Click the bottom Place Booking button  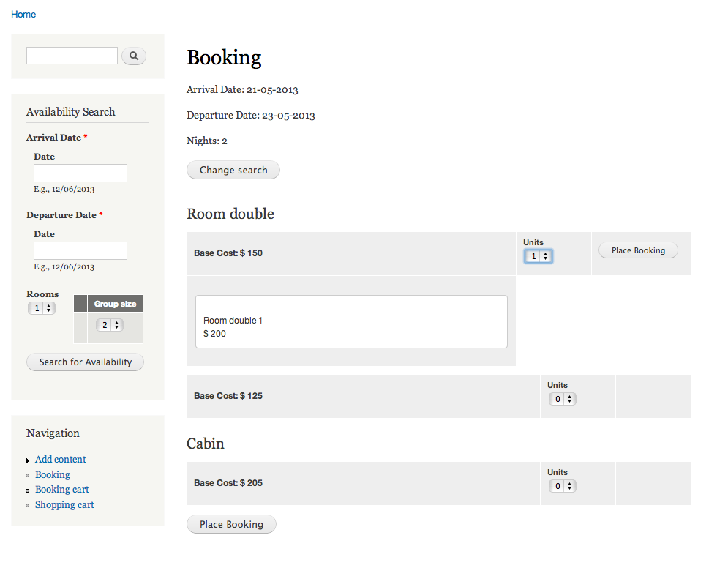click(231, 524)
